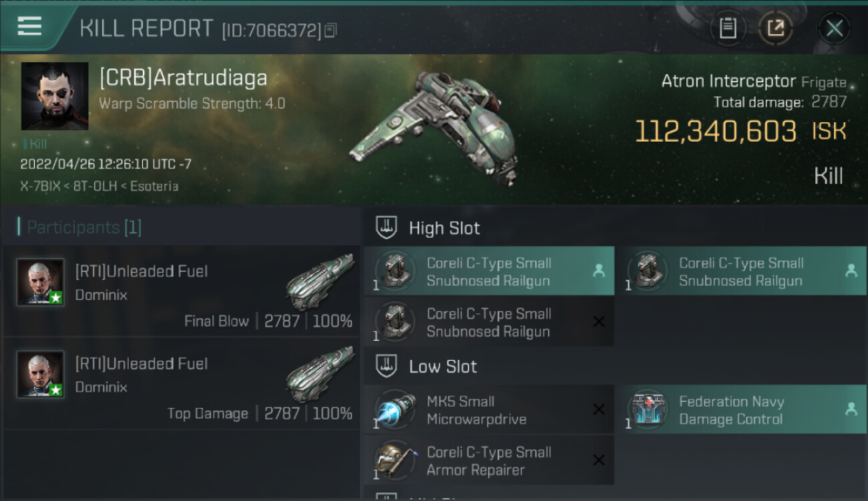Open Unleaded Fuel's Final Blow portrait
This screenshot has width=868, height=501.
tap(41, 283)
